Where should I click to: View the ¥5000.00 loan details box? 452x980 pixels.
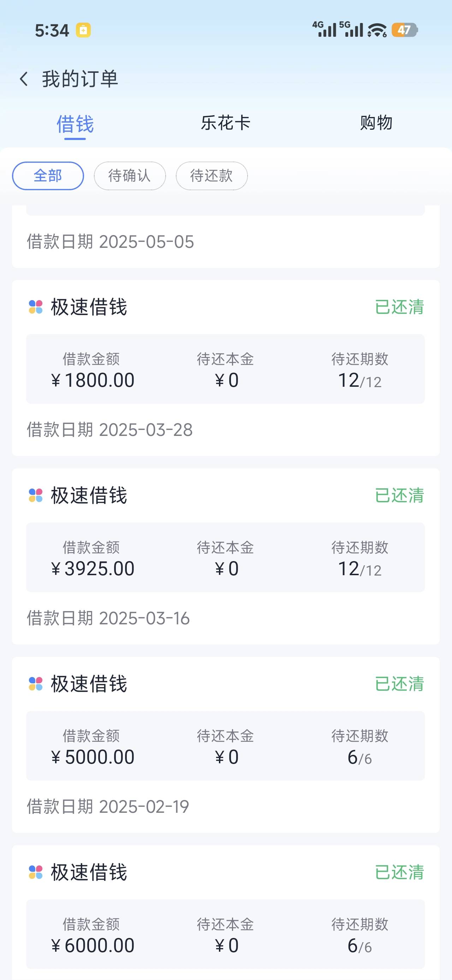225,746
